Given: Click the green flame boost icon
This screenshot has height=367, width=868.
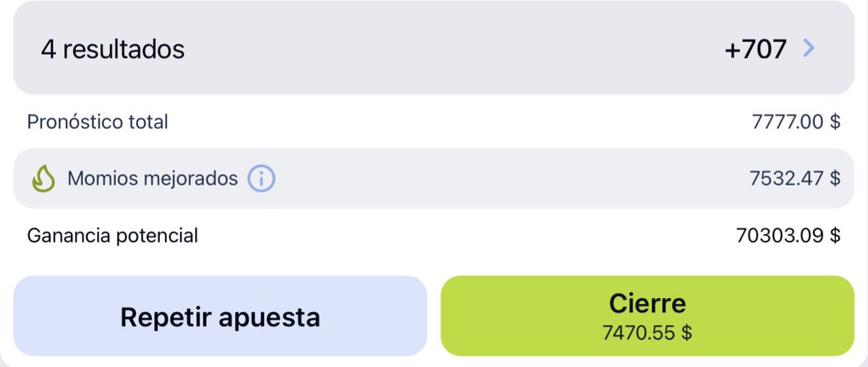Looking at the screenshot, I should (x=44, y=178).
